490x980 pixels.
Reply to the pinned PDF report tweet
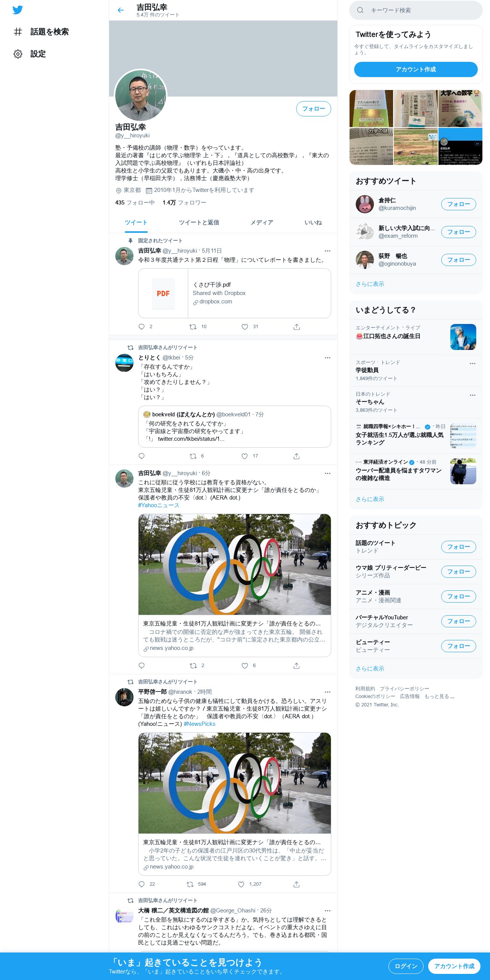(142, 327)
